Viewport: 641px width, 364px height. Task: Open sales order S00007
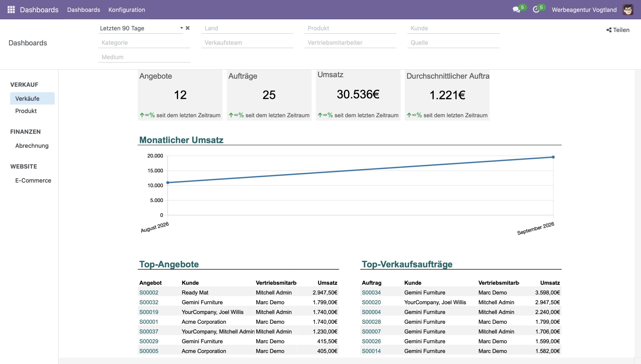pyautogui.click(x=371, y=331)
